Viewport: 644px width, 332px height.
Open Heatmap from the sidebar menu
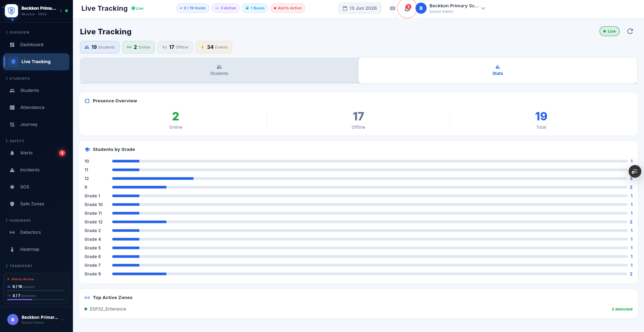tap(36, 249)
